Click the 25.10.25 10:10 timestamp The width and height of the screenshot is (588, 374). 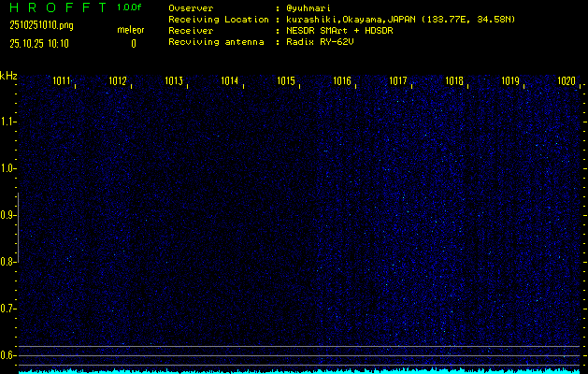(x=41, y=43)
